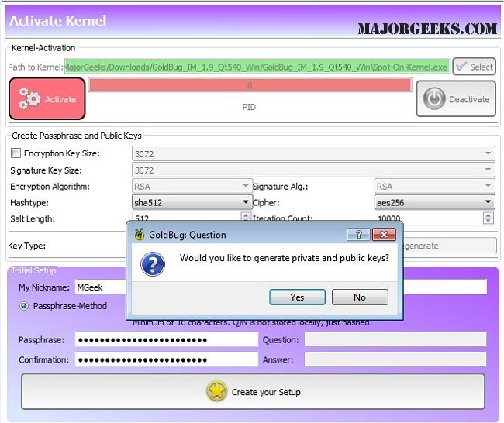The image size is (504, 423).
Task: Click the red PID progress bar
Action: 250,85
